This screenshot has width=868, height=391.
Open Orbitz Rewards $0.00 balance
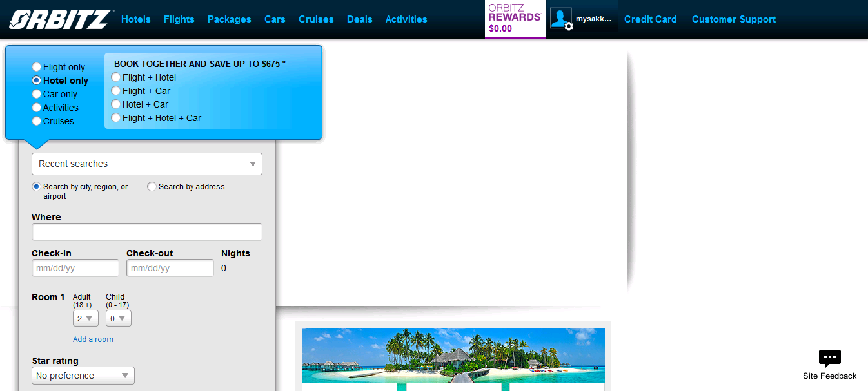pos(515,19)
